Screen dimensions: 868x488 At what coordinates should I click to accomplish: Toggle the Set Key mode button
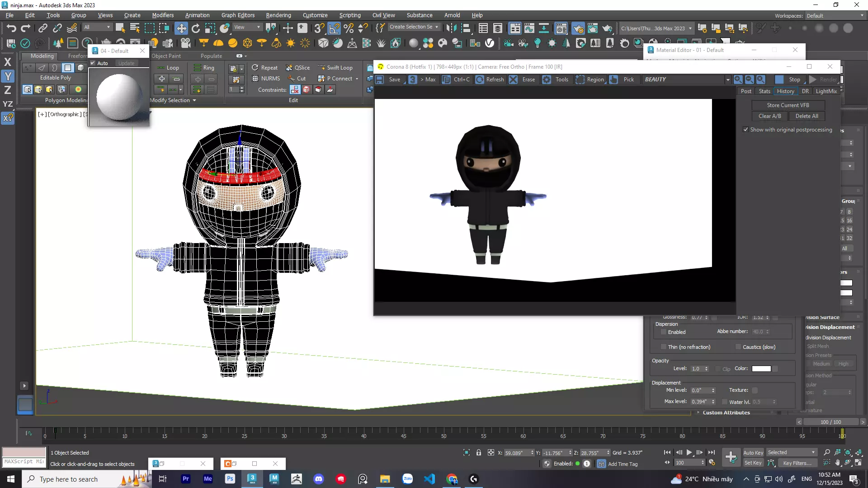click(753, 463)
